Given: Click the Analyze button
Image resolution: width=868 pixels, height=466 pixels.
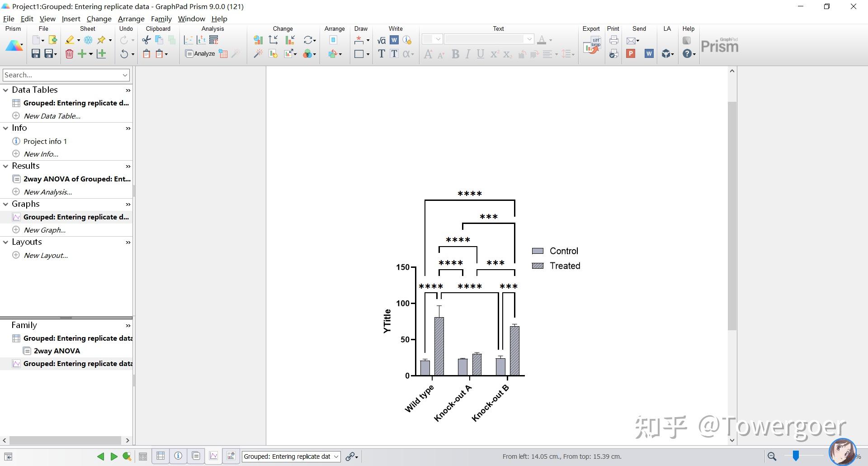Looking at the screenshot, I should (x=200, y=54).
